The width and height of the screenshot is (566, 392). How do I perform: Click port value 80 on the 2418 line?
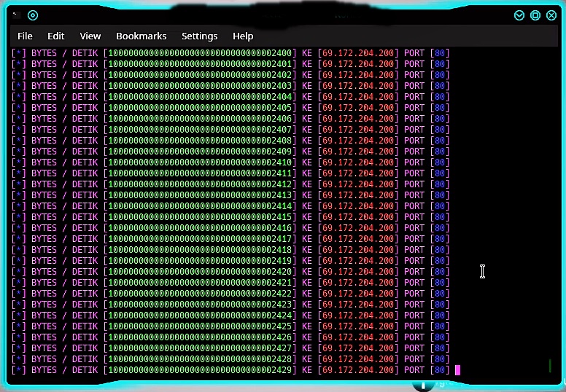click(x=440, y=250)
